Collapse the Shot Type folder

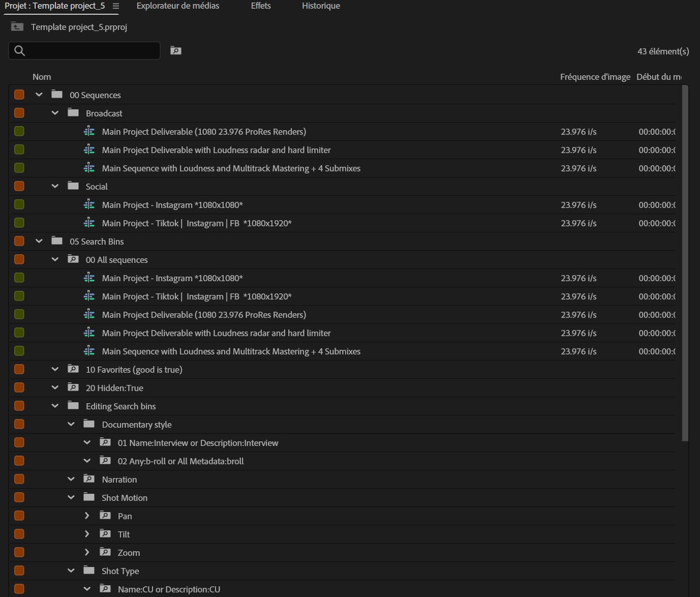tap(71, 571)
